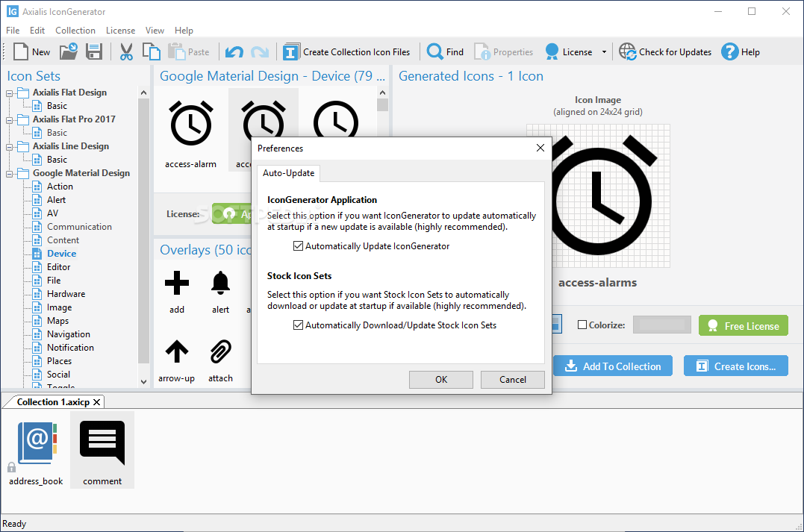Click OK in Preferences dialog
Screen dimensions: 804x532
point(441,380)
